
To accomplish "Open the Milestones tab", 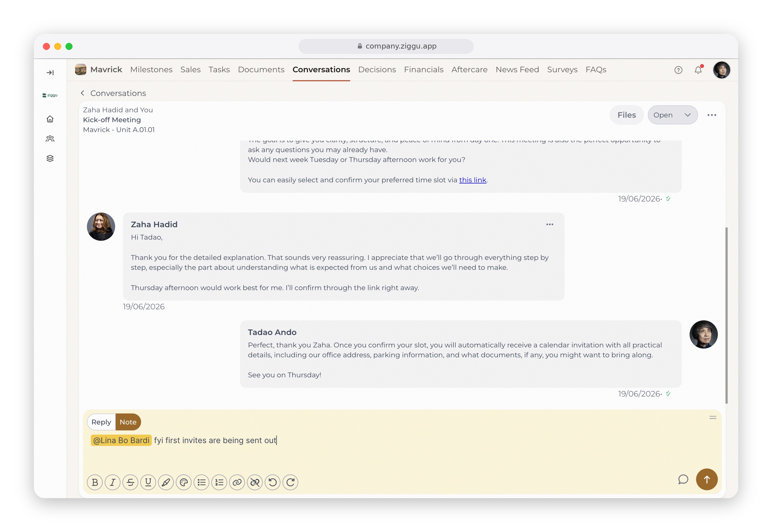I will 151,69.
